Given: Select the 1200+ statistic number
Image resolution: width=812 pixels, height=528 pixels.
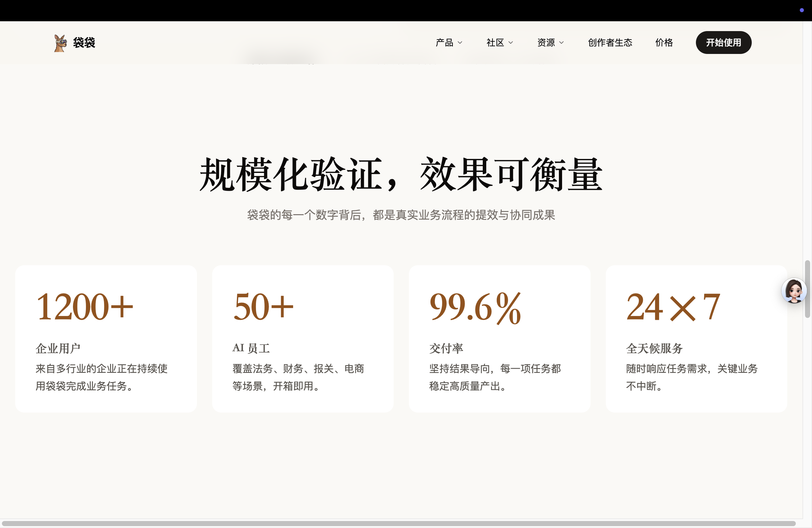Looking at the screenshot, I should tap(84, 307).
